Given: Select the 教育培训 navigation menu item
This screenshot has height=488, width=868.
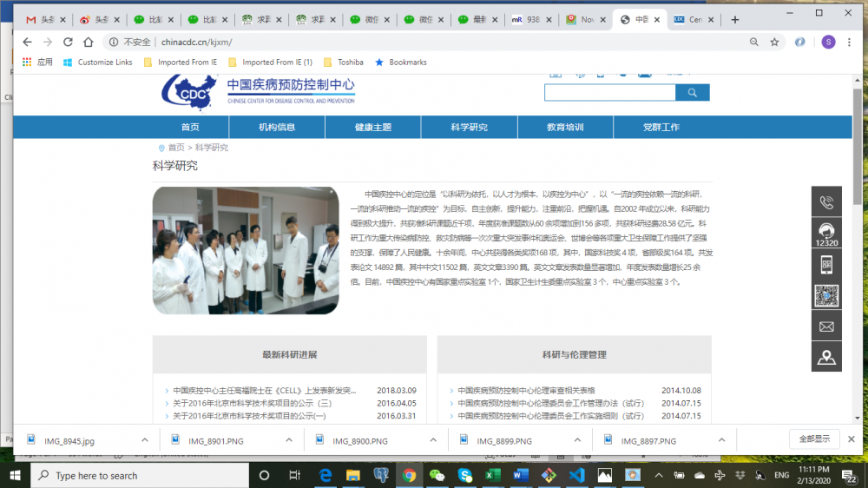Looking at the screenshot, I should [x=564, y=128].
